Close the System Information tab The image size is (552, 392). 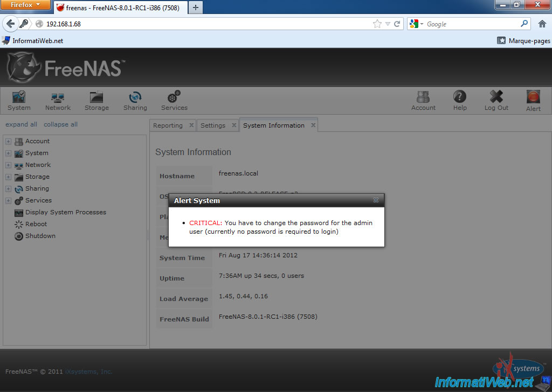coord(313,125)
